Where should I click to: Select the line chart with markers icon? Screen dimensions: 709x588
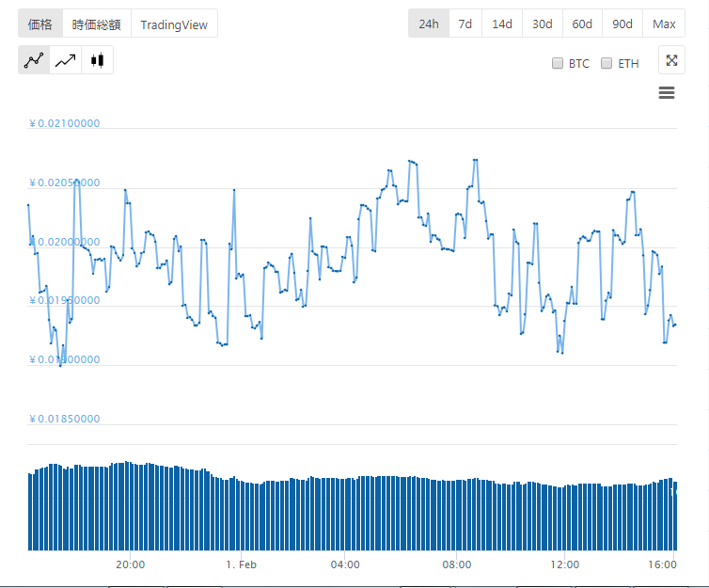coord(34,60)
